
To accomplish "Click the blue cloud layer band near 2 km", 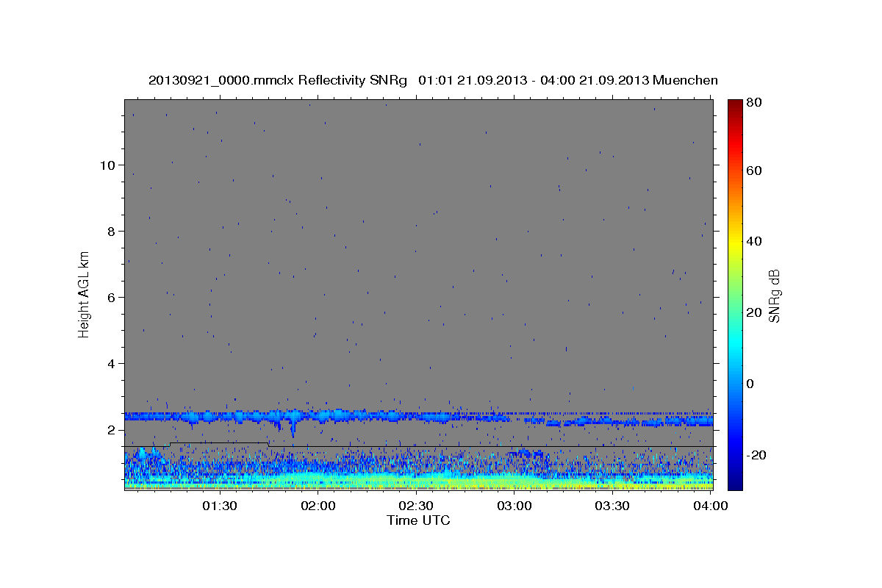I will 418,418.
